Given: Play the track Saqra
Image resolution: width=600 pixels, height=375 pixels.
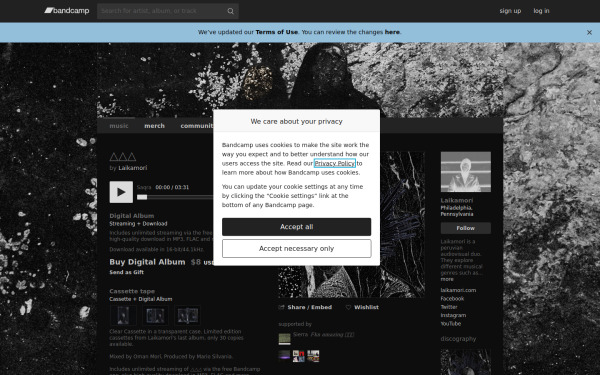Looking at the screenshot, I should 121,192.
